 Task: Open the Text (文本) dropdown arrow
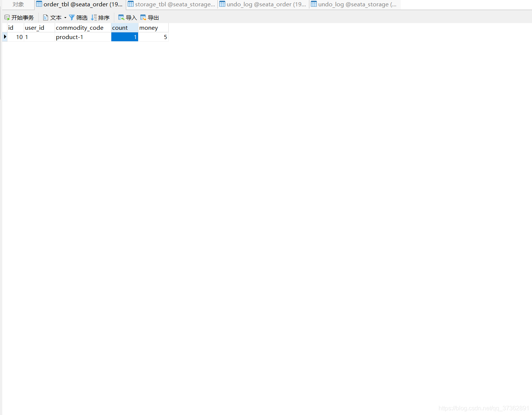(x=65, y=17)
